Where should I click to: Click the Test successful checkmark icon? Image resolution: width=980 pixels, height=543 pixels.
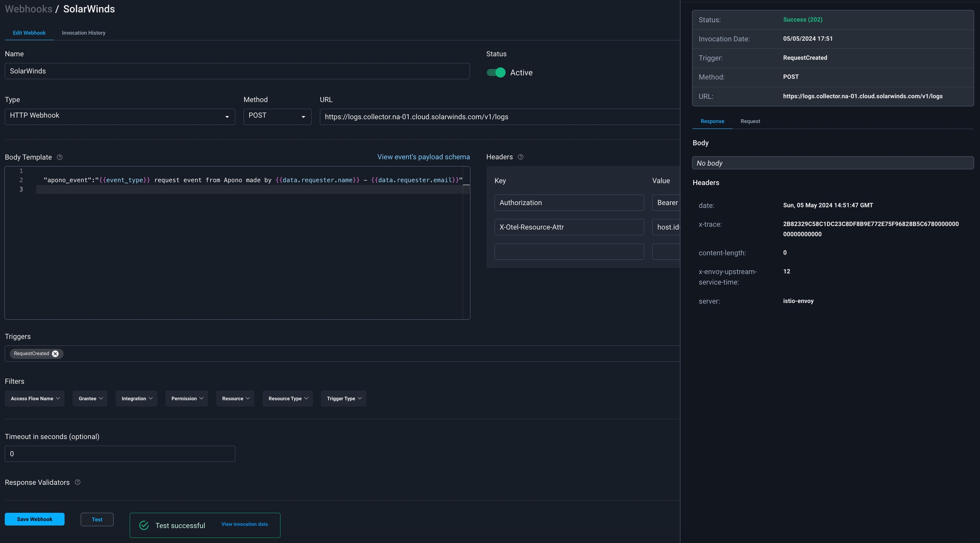click(x=144, y=526)
